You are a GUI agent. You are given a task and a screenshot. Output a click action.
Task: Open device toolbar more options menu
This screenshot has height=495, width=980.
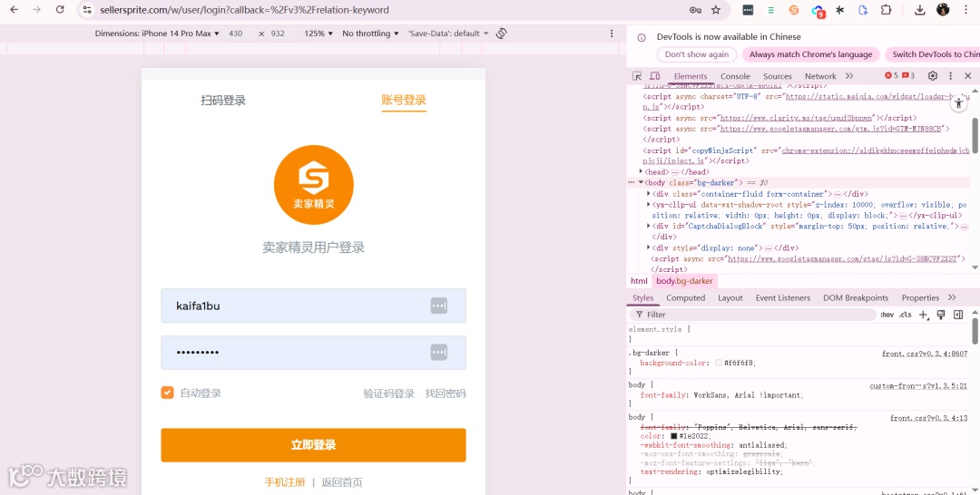point(612,33)
